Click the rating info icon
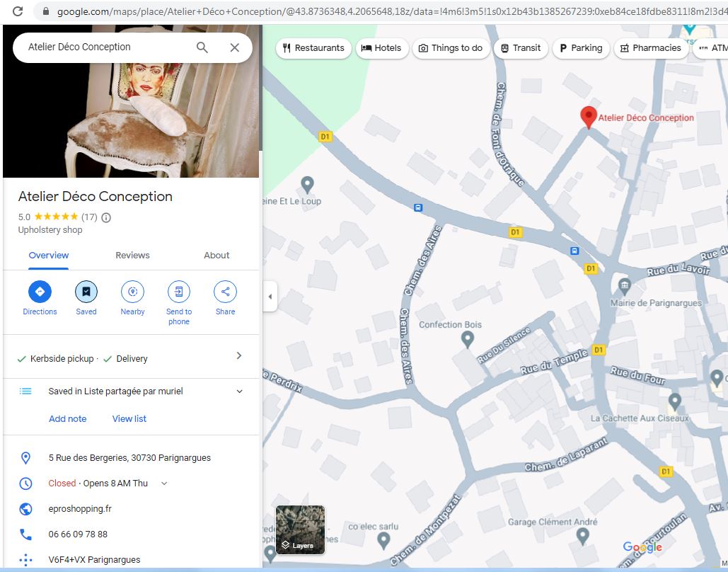The image size is (728, 572). tap(106, 217)
